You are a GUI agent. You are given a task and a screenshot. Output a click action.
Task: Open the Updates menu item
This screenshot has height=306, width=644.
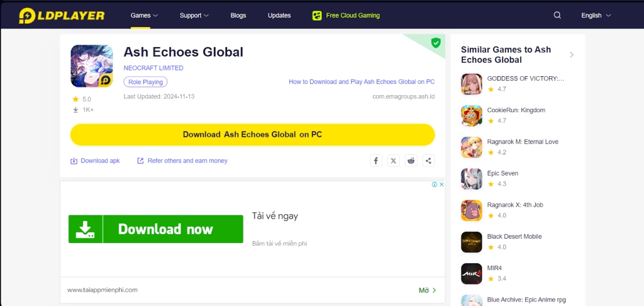coord(279,15)
